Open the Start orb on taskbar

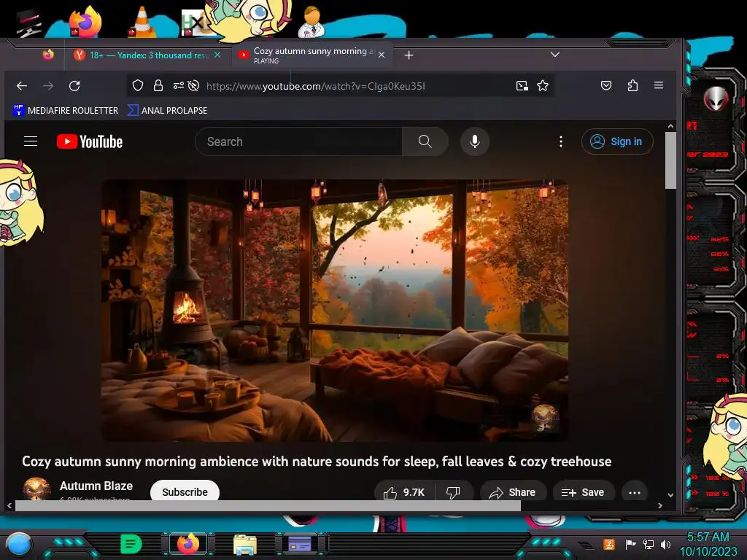click(18, 544)
